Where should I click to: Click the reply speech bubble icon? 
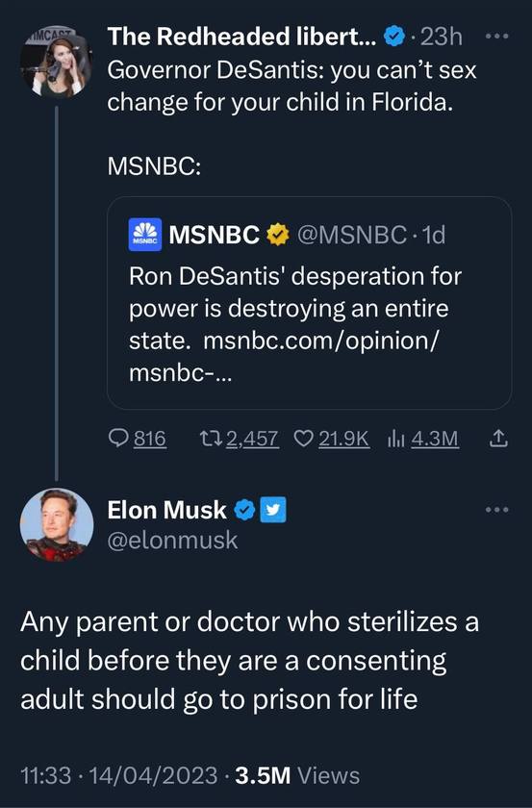click(x=118, y=439)
